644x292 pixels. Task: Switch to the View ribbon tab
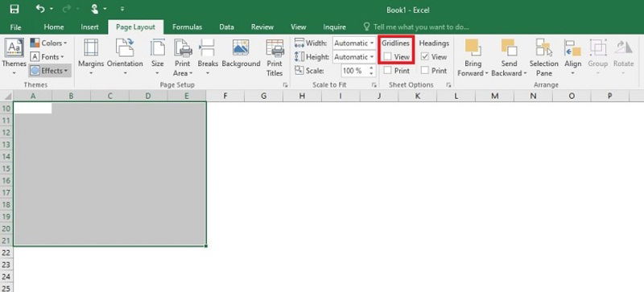298,27
